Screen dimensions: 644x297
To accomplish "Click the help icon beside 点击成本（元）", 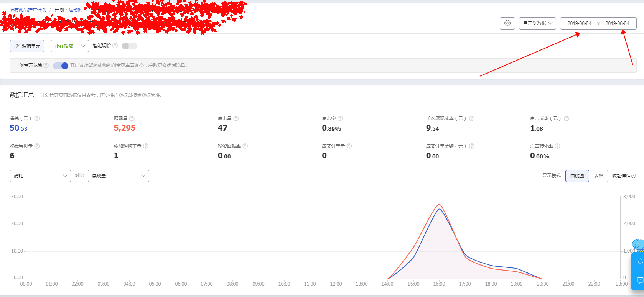I will click(x=567, y=118).
